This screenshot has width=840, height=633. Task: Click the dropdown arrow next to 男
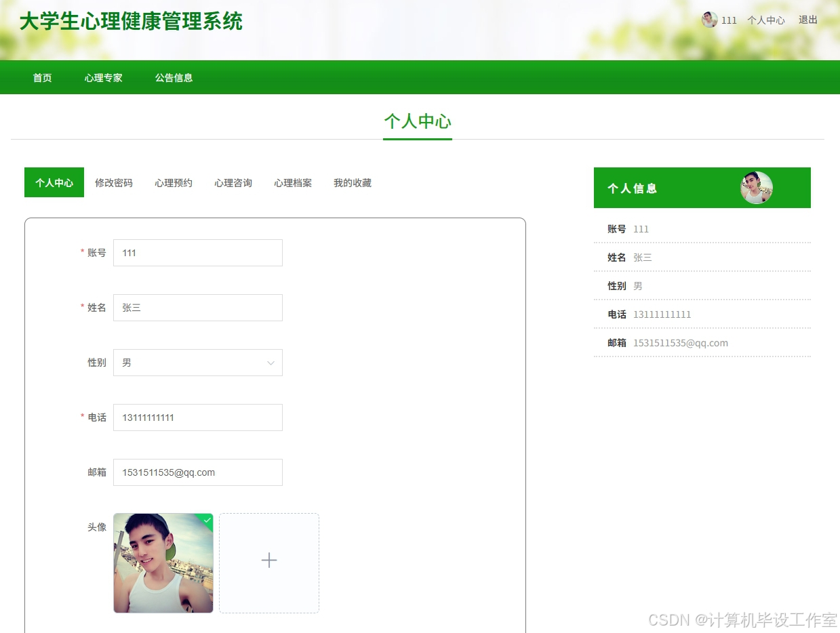click(271, 363)
